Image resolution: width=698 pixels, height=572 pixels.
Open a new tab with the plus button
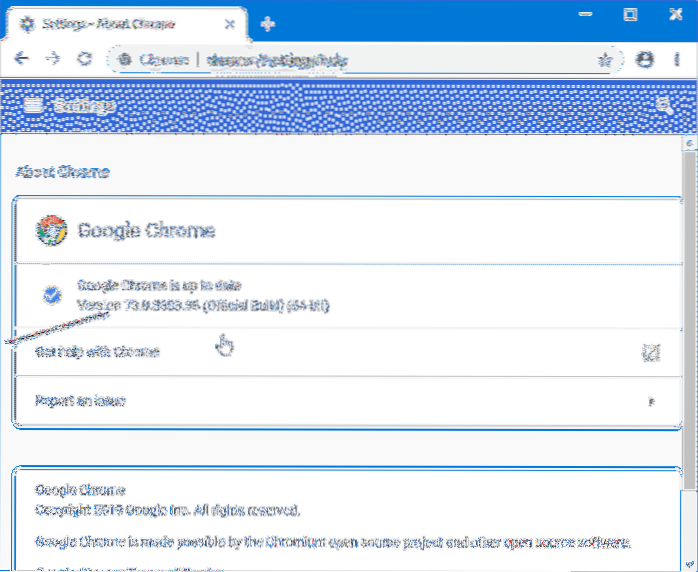coord(267,22)
